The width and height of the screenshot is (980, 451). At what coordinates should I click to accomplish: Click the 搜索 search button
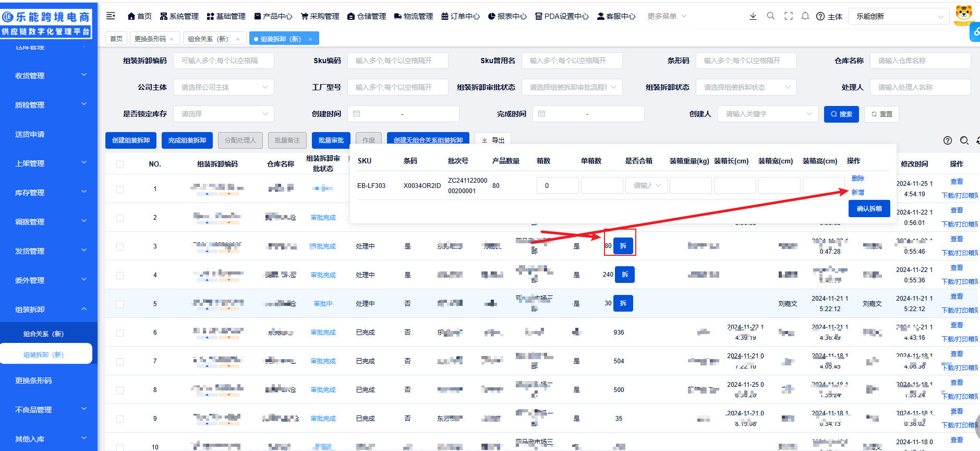coord(841,114)
